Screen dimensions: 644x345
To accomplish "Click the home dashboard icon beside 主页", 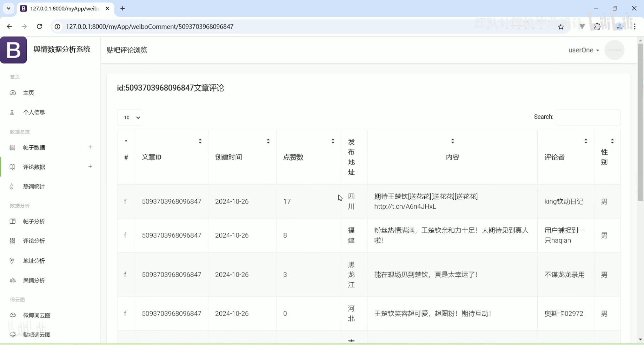I will pos(13,93).
